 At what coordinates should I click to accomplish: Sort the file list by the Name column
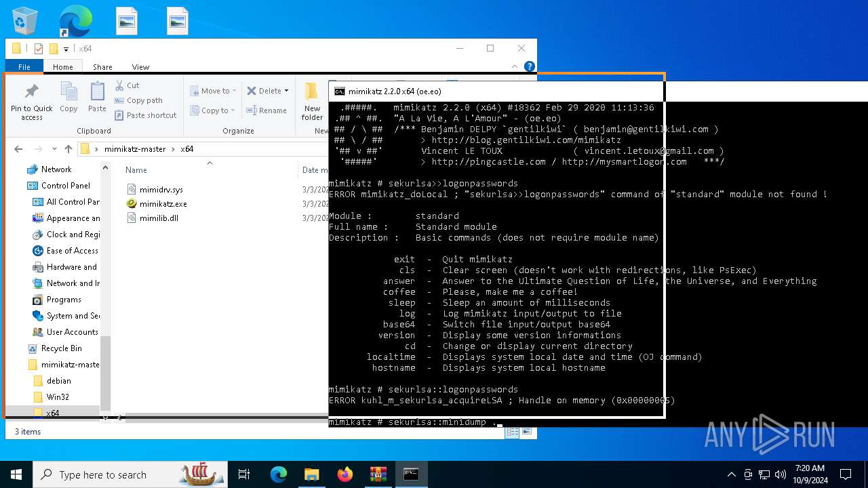tap(136, 170)
